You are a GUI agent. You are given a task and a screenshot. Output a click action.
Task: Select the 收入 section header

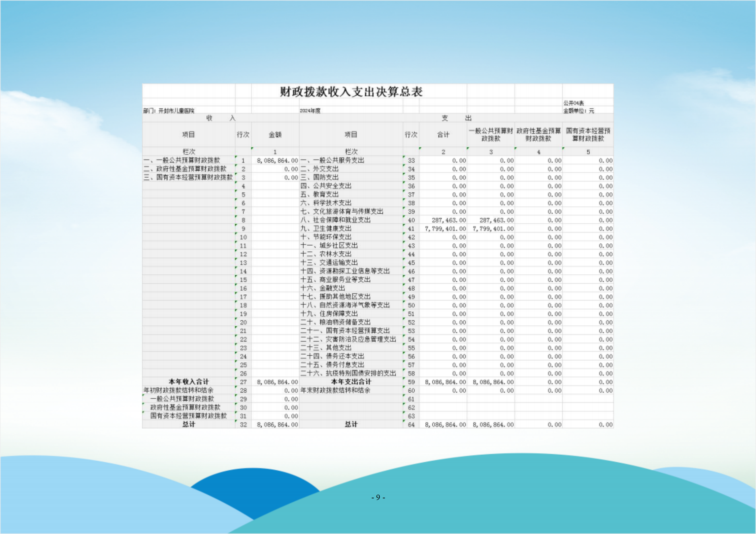221,118
